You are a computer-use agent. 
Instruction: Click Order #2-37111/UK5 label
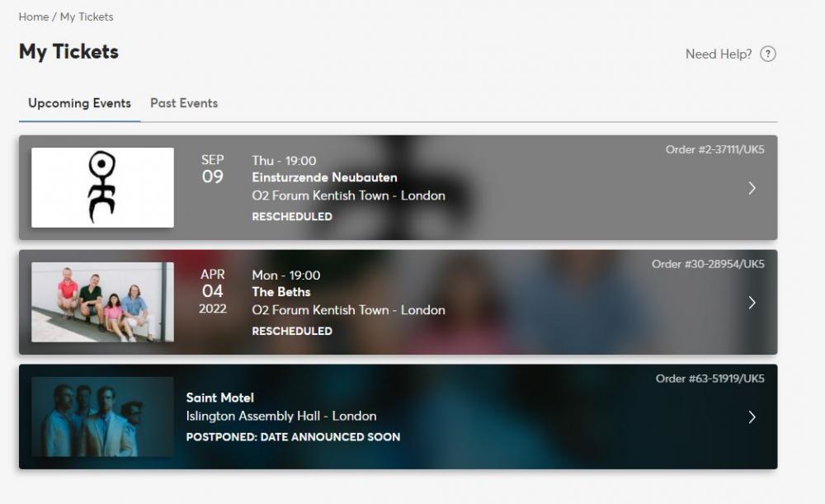point(715,149)
